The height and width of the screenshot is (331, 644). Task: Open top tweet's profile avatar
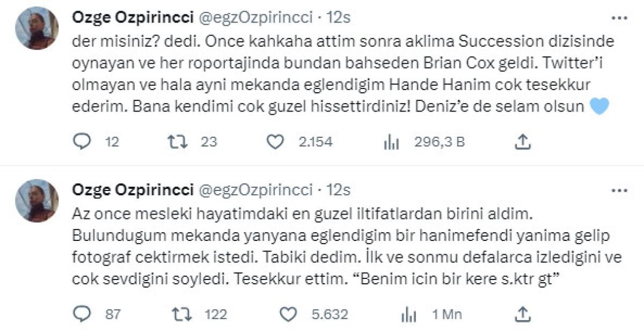tap(37, 28)
